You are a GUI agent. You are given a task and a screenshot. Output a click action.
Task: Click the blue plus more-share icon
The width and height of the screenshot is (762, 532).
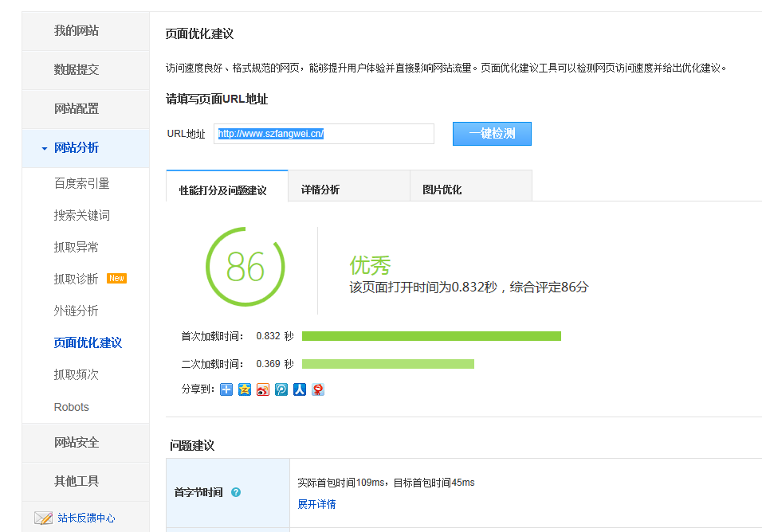[226, 389]
